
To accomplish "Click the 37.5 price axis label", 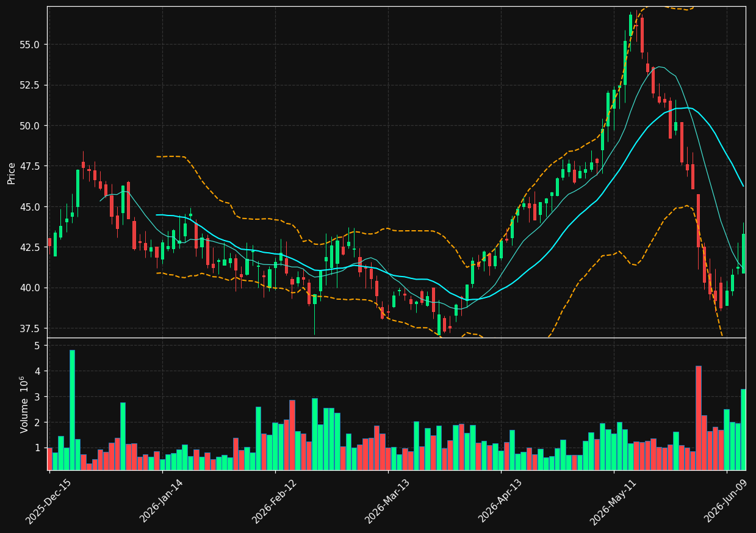I will pyautogui.click(x=29, y=328).
